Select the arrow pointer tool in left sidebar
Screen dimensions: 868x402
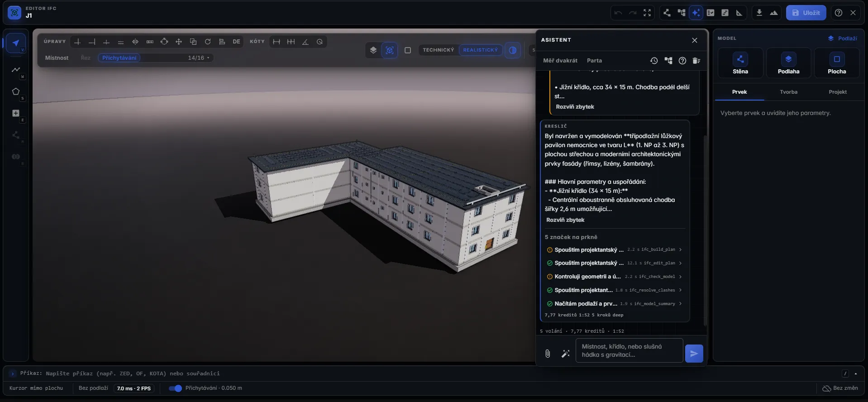tap(16, 43)
